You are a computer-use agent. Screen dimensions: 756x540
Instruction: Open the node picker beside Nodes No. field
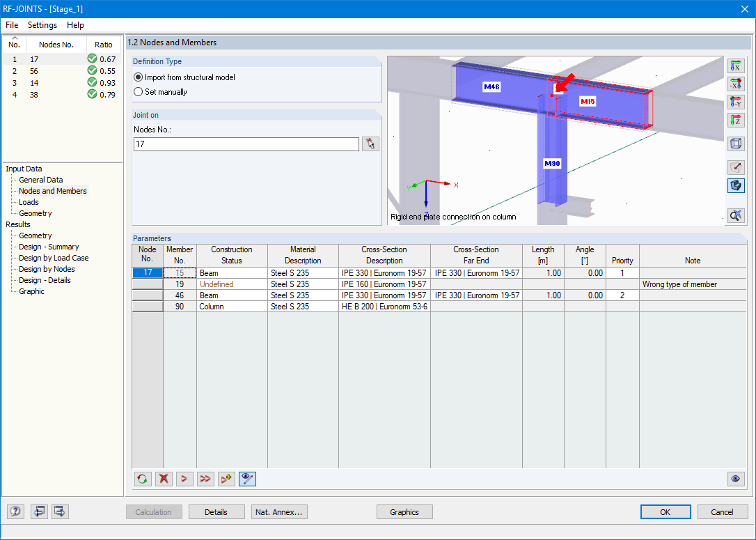(370, 144)
